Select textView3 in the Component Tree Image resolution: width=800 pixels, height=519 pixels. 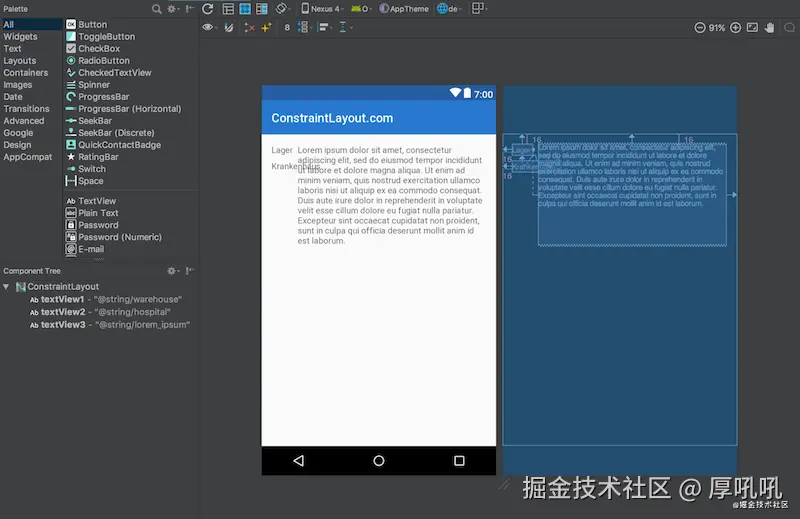pyautogui.click(x=62, y=325)
